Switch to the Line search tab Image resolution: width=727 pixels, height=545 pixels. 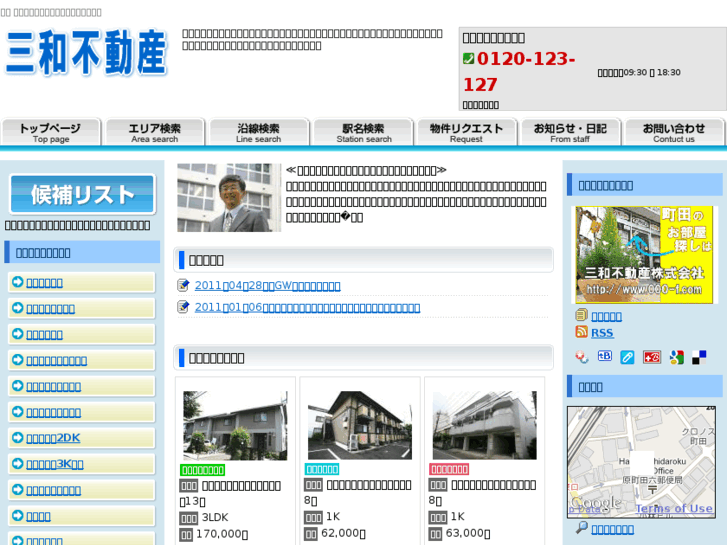(259, 132)
